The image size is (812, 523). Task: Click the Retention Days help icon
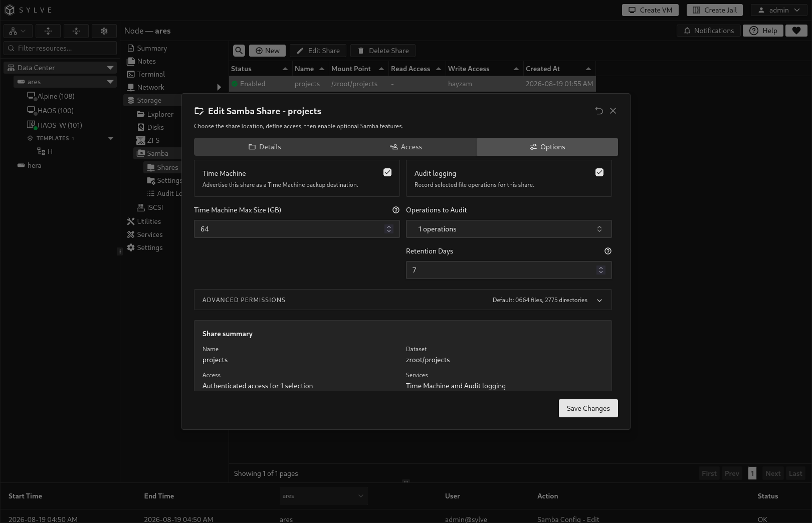click(x=608, y=251)
